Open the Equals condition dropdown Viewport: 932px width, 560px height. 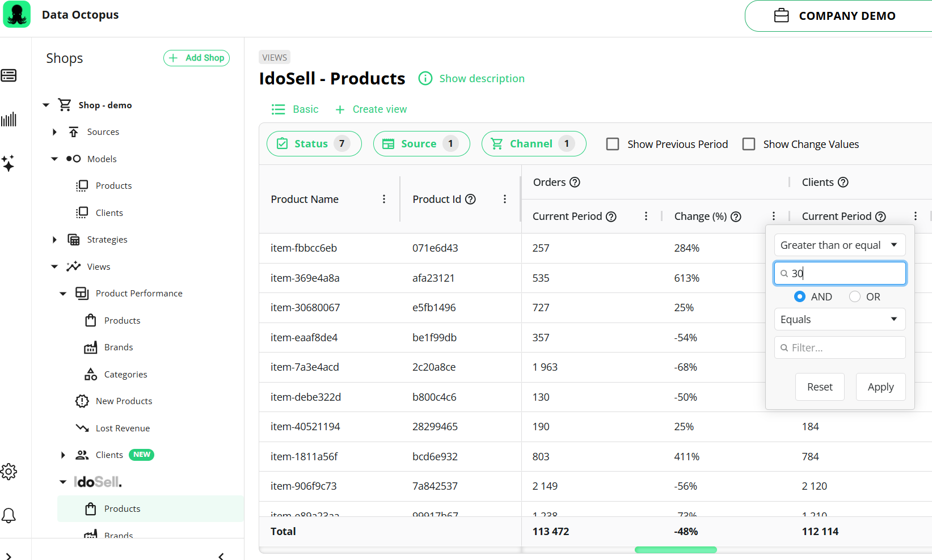click(839, 319)
